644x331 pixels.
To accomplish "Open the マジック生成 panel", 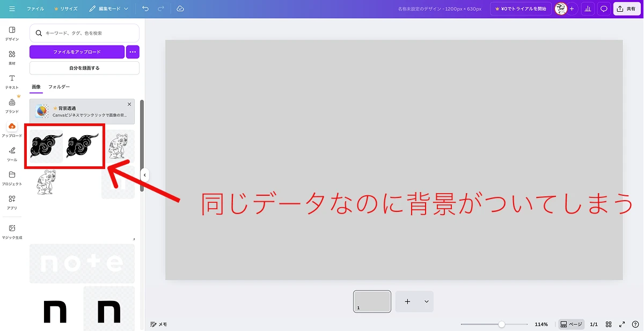I will click(x=12, y=231).
